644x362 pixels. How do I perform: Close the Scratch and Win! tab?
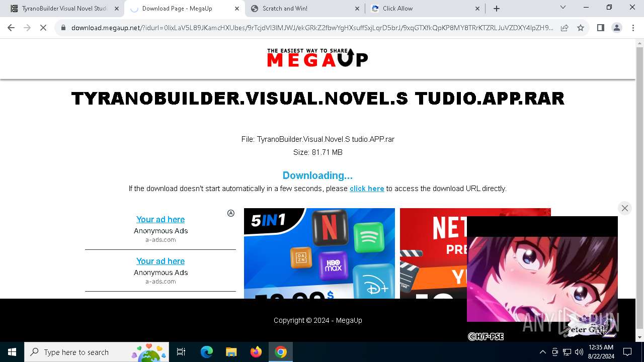coord(357,9)
